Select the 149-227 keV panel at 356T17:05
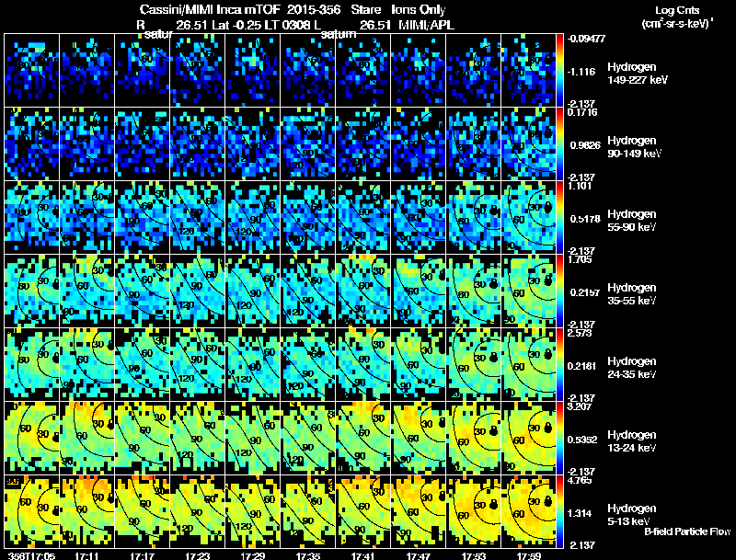Image resolution: width=736 pixels, height=560 pixels. (32, 71)
